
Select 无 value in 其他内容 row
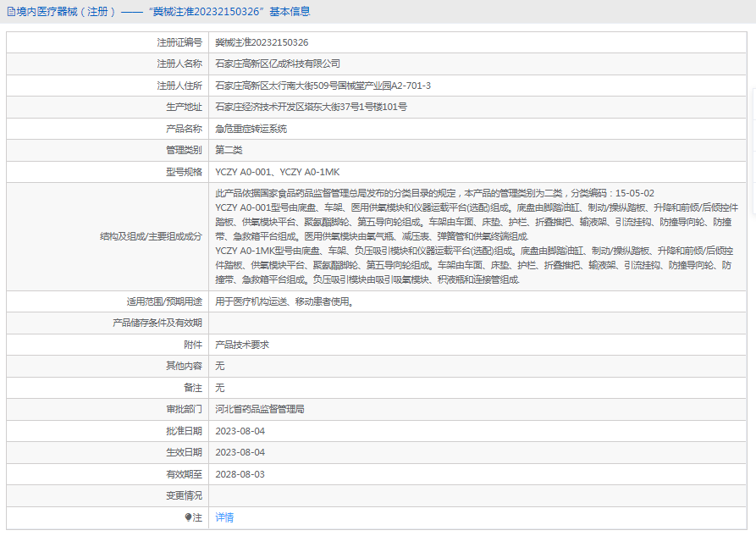(x=220, y=366)
